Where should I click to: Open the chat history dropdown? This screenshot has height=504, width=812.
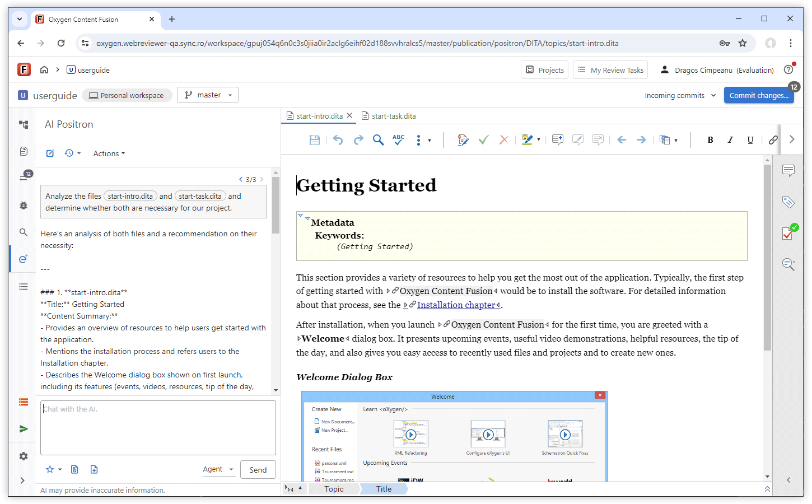click(x=73, y=153)
